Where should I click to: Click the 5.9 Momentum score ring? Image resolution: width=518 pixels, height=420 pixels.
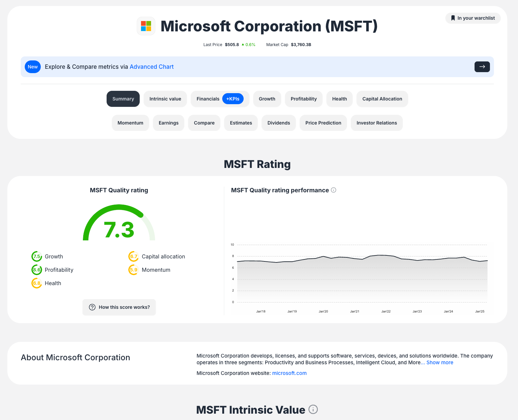tap(134, 270)
